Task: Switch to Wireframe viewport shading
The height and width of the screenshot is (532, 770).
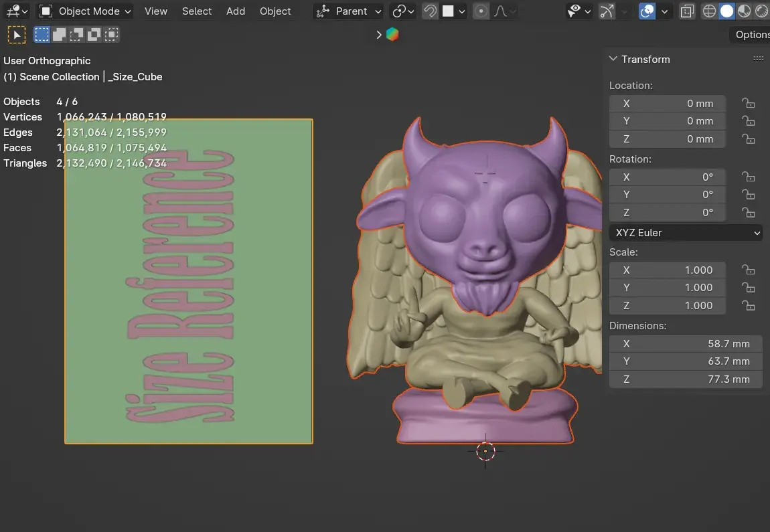Action: pos(709,11)
